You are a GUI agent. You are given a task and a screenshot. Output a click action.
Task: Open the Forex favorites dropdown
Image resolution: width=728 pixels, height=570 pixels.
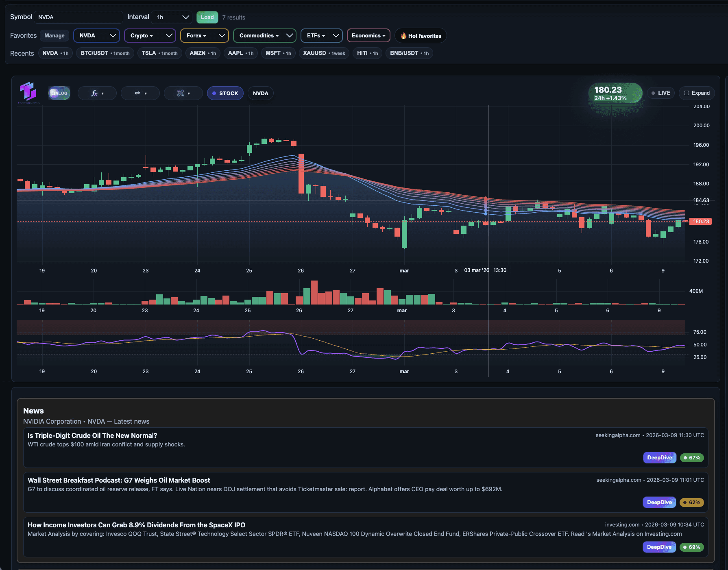point(205,35)
